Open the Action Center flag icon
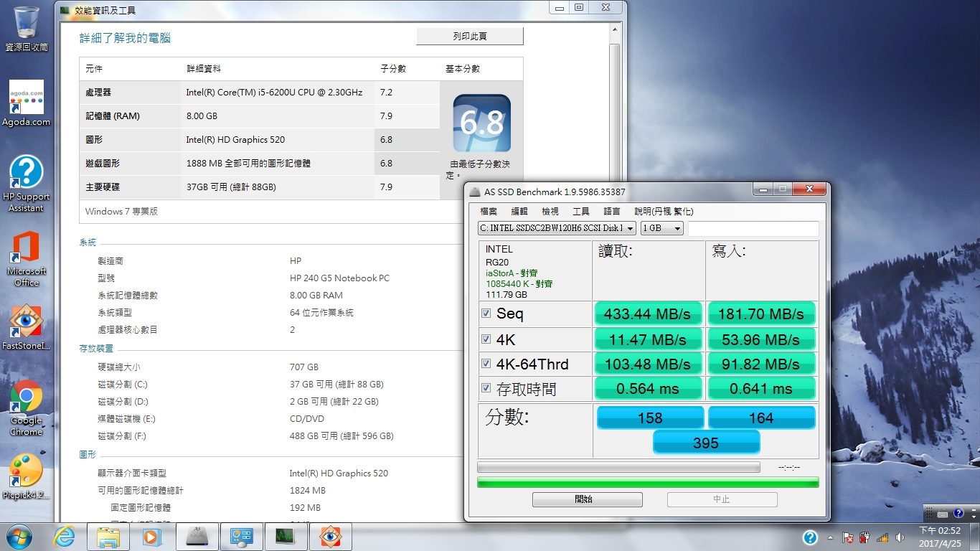980x551 pixels. (847, 537)
